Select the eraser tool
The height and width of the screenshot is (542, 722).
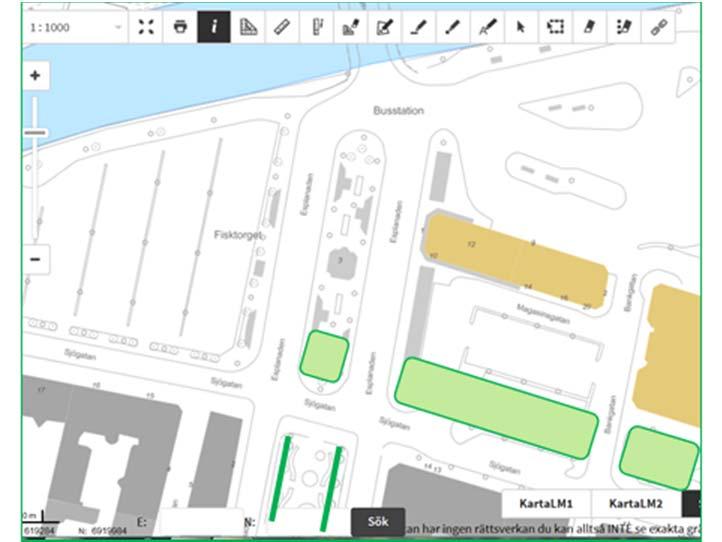pos(589,27)
